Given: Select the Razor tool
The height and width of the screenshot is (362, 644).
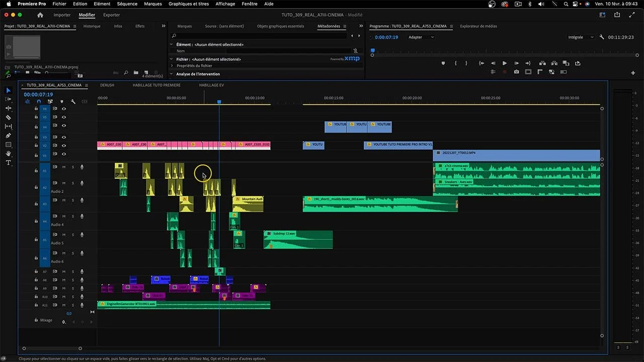Looking at the screenshot, I should coord(8,118).
